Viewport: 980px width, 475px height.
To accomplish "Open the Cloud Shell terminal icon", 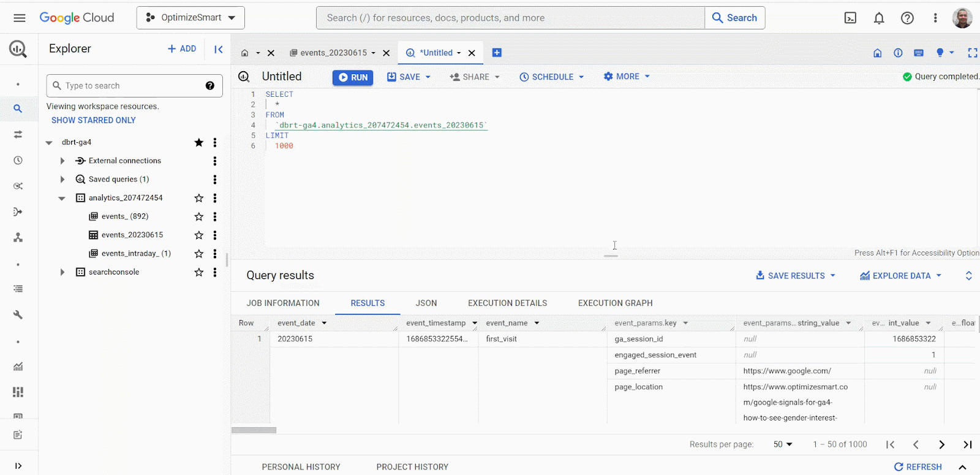I will tap(850, 18).
